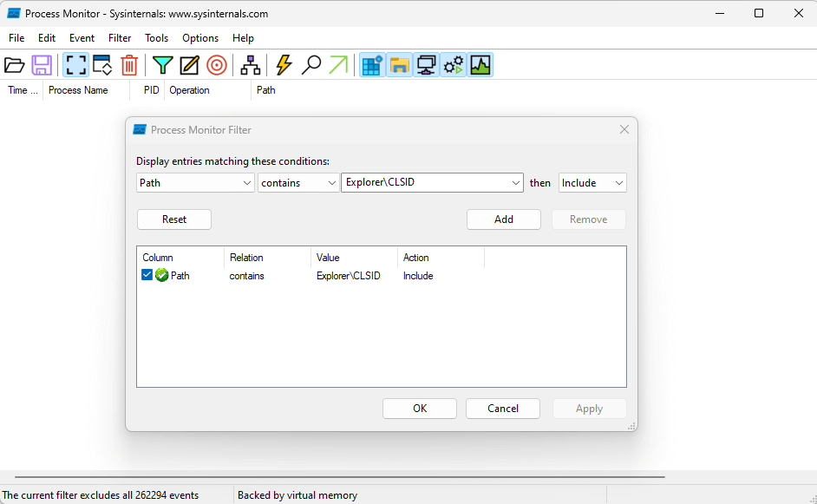Click 'Include' in the filter row
Image resolution: width=817 pixels, height=504 pixels.
tap(418, 276)
